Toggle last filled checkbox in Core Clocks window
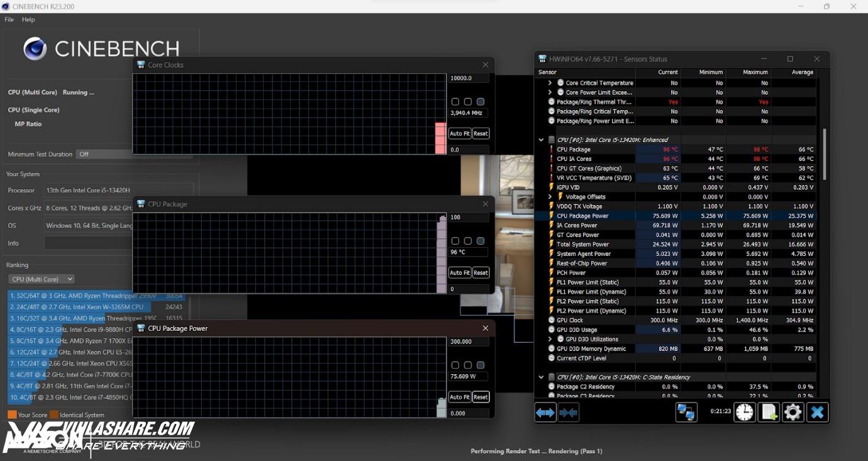 tap(481, 102)
